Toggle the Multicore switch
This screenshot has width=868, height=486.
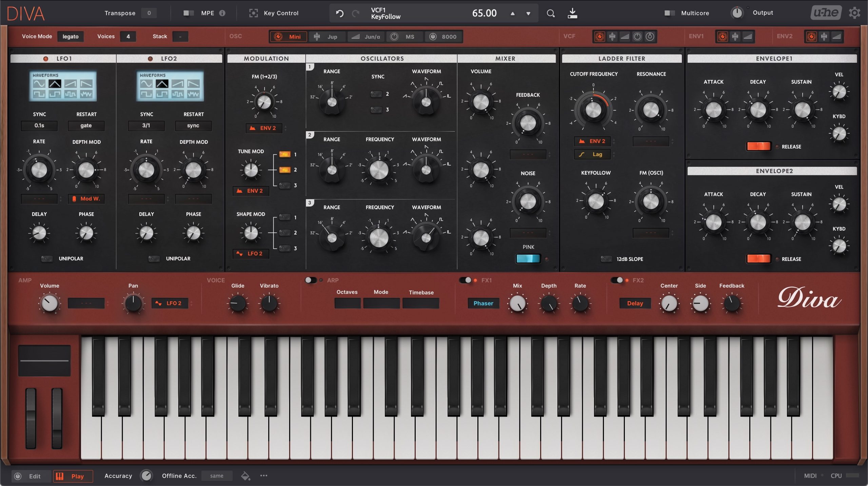click(669, 13)
